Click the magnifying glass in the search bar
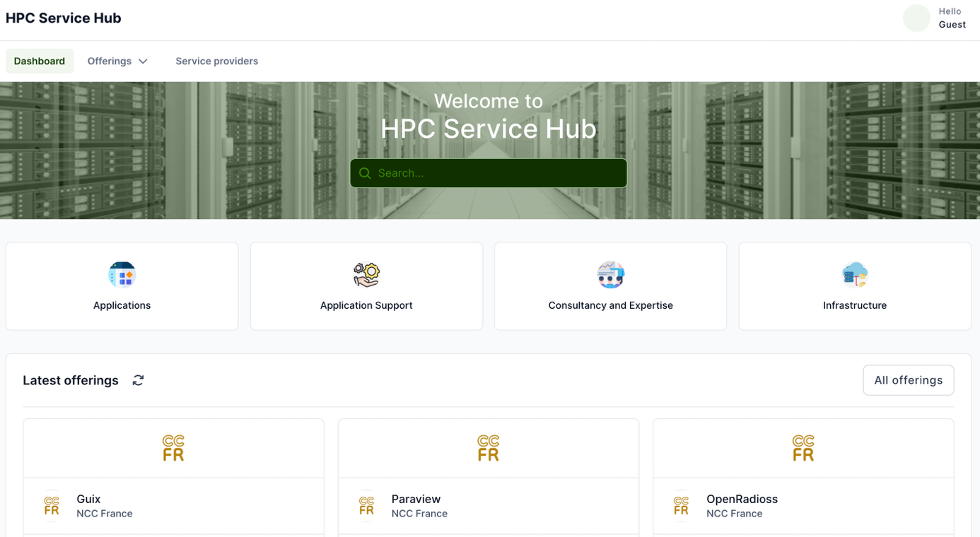 (x=365, y=173)
